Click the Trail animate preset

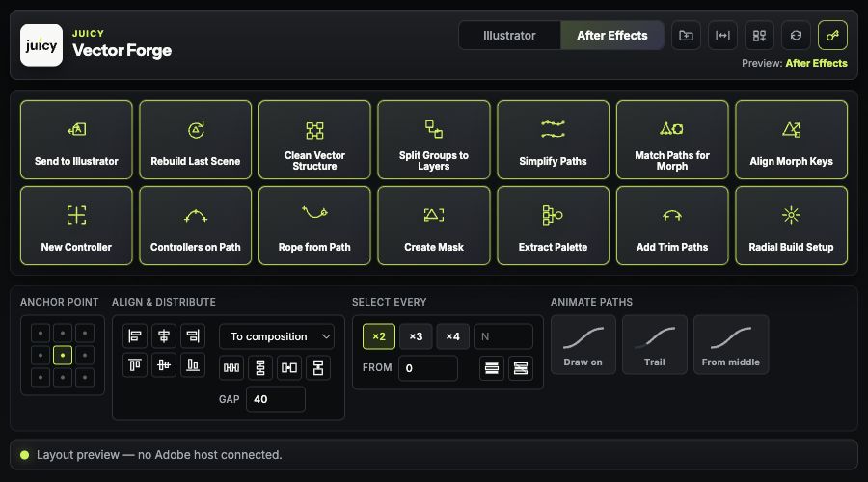tap(654, 345)
